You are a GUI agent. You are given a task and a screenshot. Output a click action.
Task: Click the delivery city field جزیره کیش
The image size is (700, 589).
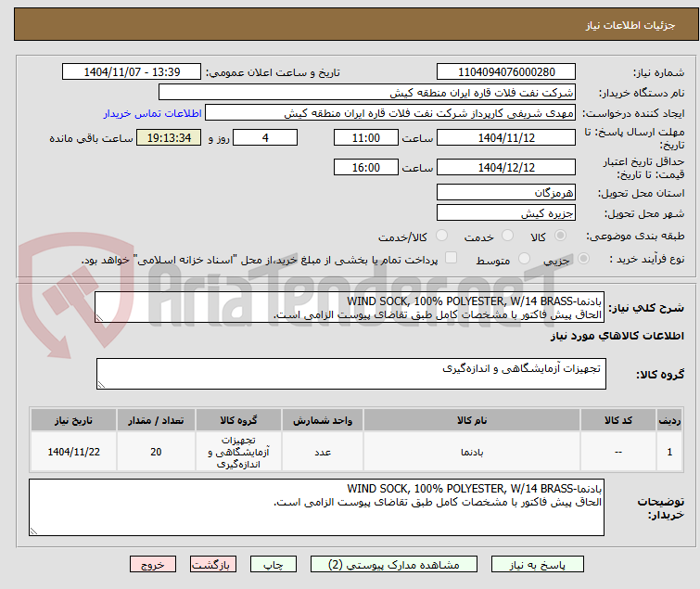coord(506,213)
